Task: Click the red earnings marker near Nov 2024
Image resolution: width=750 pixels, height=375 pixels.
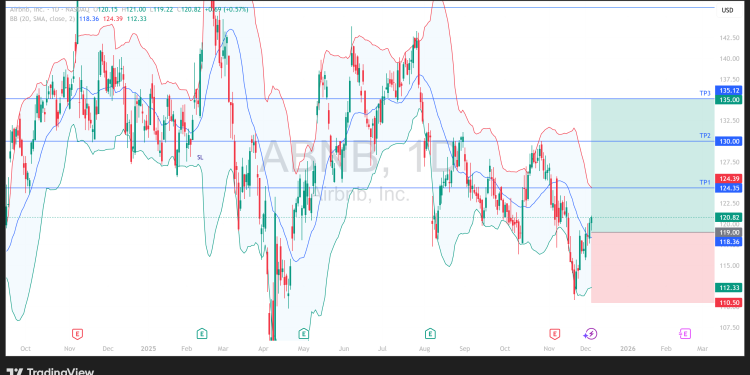Action: pos(76,333)
